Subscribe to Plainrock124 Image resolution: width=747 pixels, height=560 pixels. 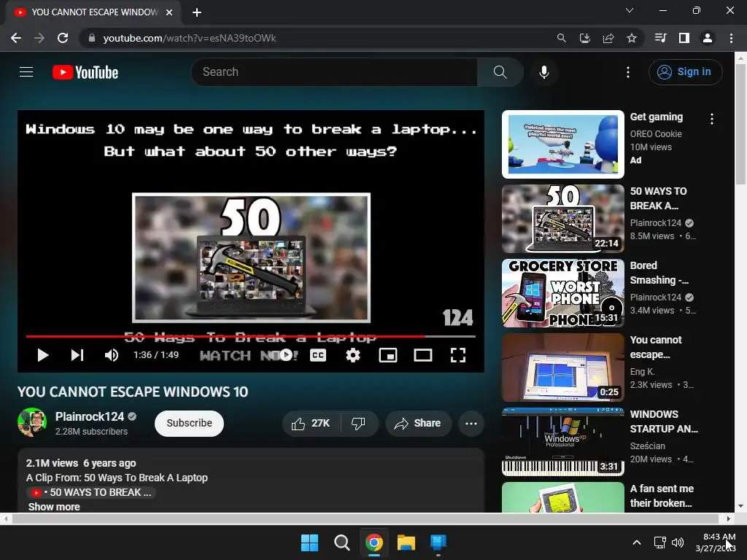point(189,424)
